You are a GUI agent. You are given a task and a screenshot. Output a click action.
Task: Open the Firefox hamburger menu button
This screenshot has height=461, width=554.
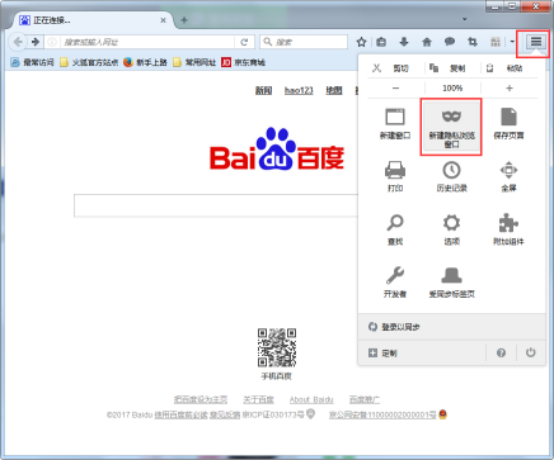pyautogui.click(x=536, y=42)
